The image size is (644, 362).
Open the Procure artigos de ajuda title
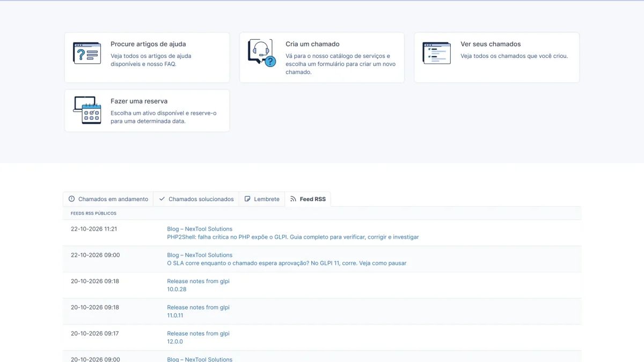(x=148, y=44)
